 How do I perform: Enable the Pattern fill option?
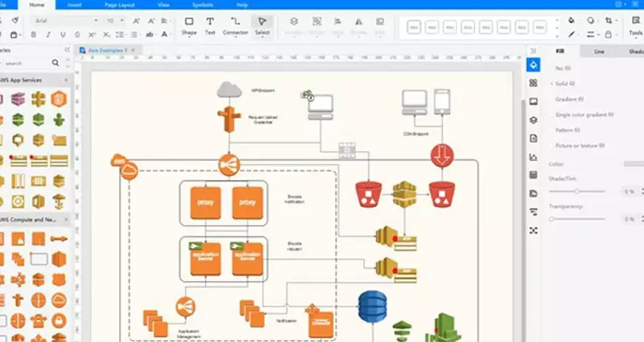tap(567, 130)
